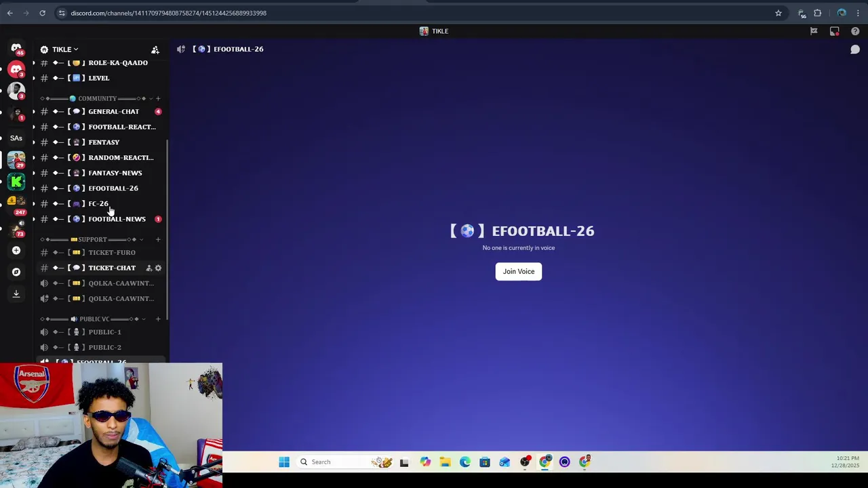Open the SAs server in sidebar

pos(16,138)
